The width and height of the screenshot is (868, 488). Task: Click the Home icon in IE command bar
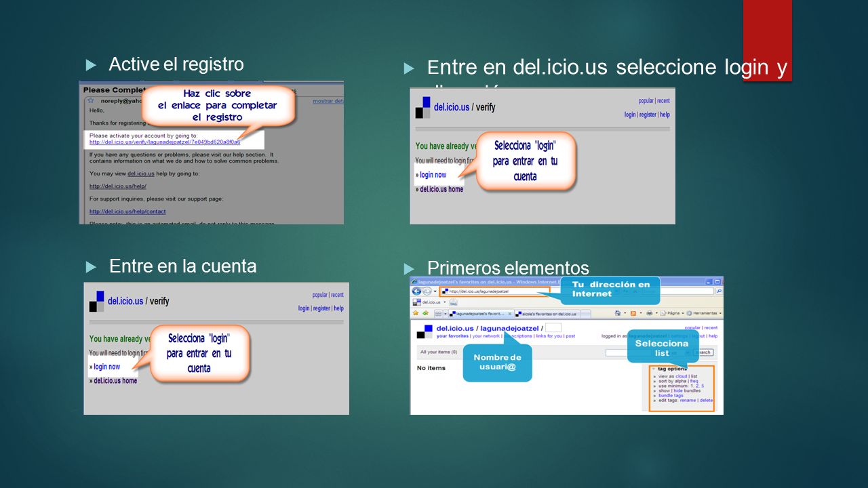618,313
